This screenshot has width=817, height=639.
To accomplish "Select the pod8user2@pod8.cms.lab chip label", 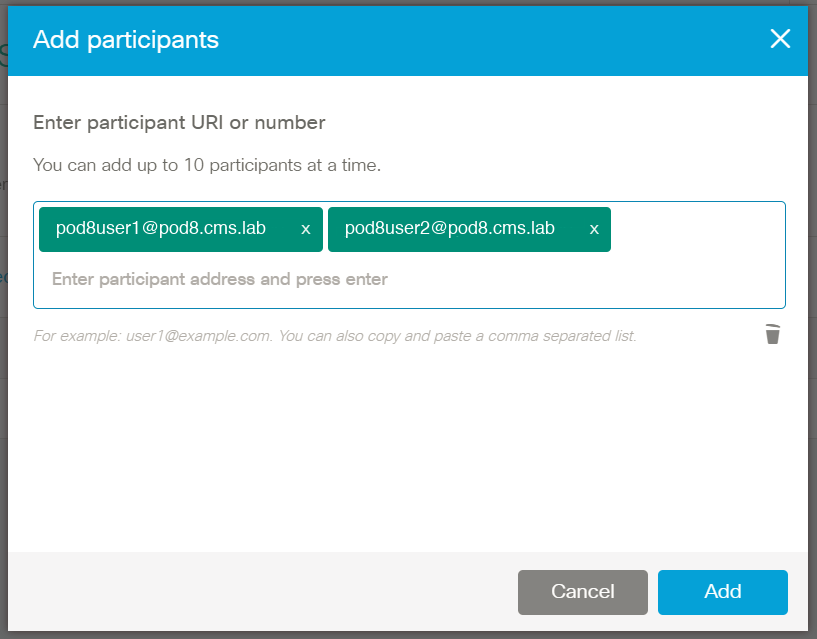I will pos(450,228).
